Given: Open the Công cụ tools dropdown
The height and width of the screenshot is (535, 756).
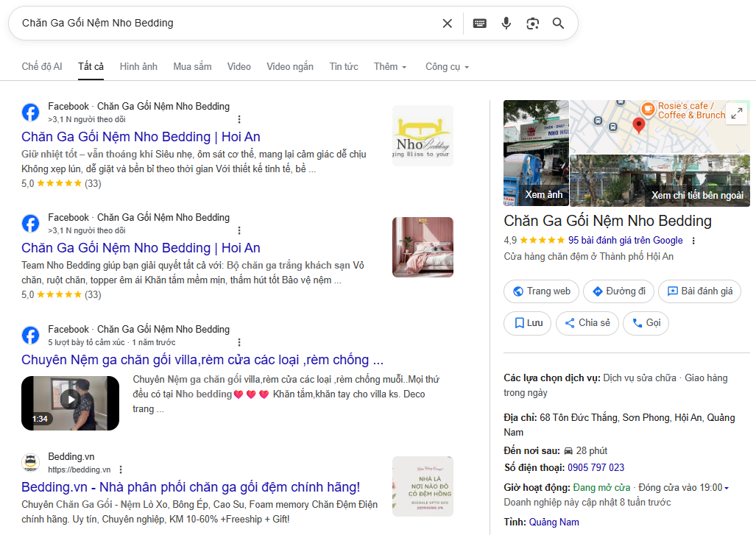Looking at the screenshot, I should point(447,67).
